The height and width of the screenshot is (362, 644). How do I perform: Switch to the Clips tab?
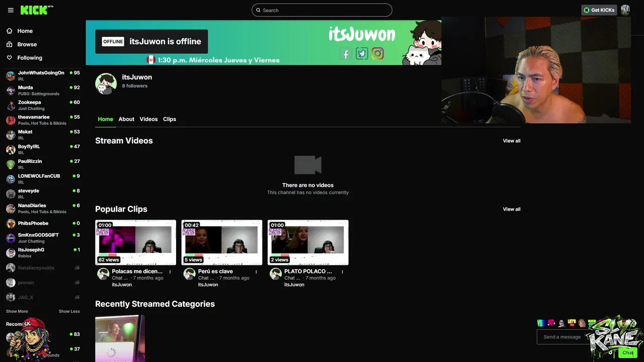pyautogui.click(x=170, y=119)
